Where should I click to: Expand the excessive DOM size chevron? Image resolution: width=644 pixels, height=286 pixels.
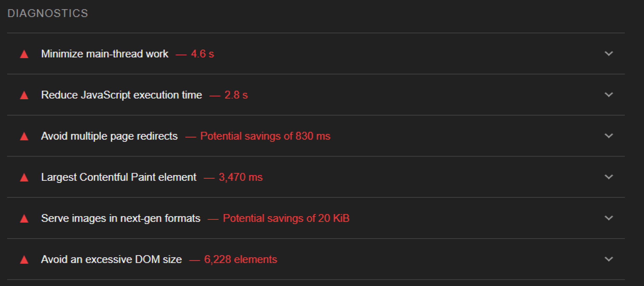pos(609,259)
